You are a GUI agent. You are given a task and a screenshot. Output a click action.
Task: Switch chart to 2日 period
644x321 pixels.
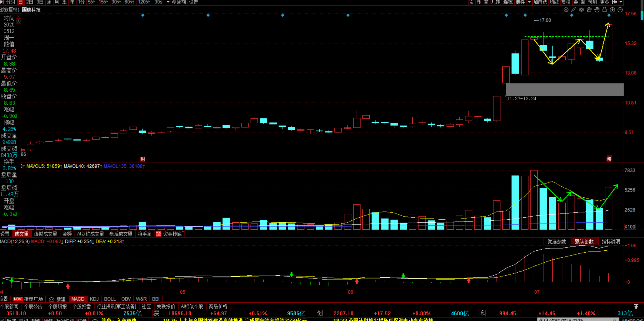[x=30, y=2]
